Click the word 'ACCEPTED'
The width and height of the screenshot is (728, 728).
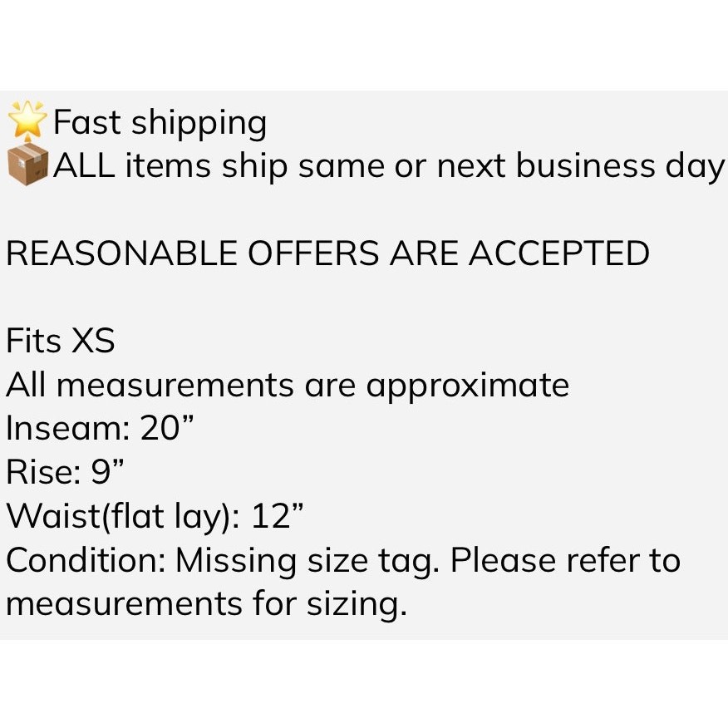tap(558, 253)
